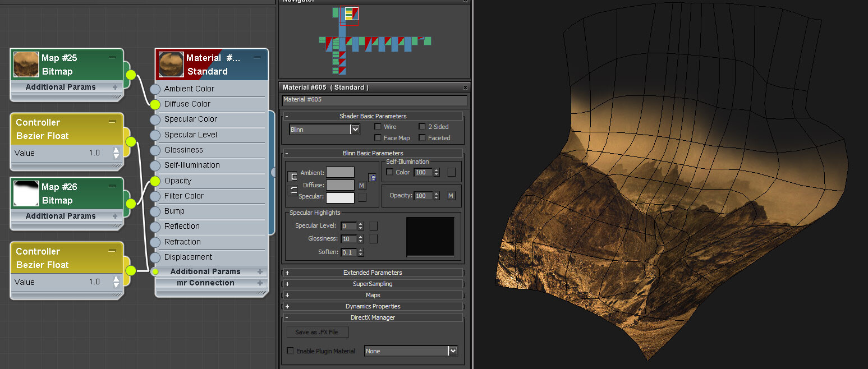Viewport: 868px width, 369px height.
Task: Click the DirectX Manager rollout header
Action: tap(373, 317)
